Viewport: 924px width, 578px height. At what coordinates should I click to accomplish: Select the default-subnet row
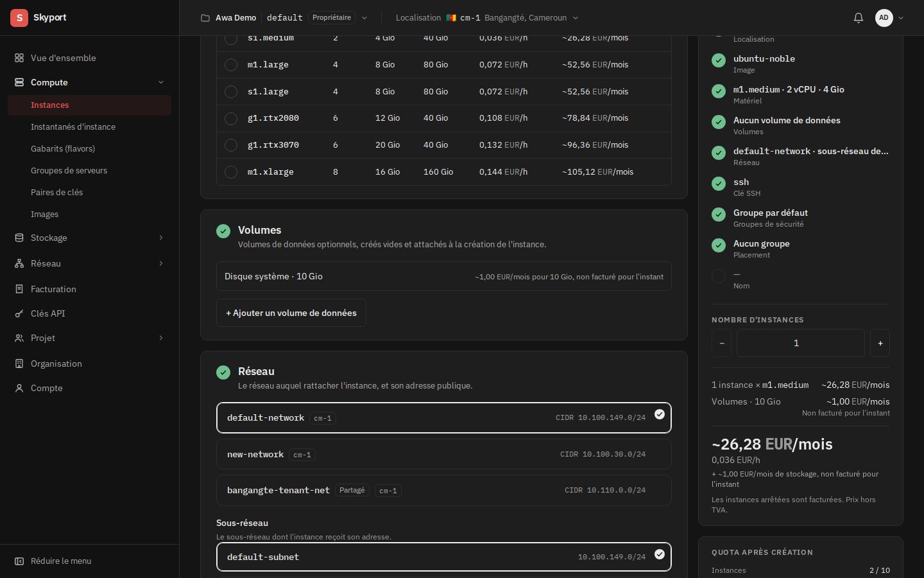(444, 557)
